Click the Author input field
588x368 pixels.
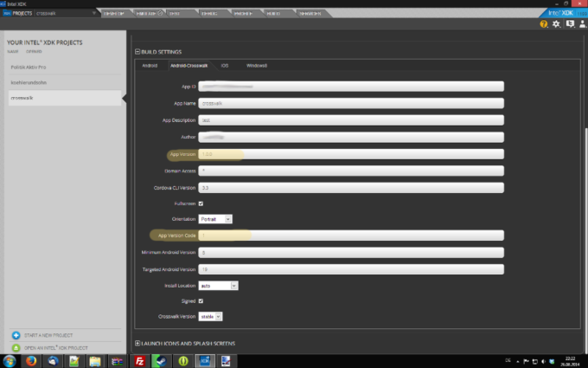[x=351, y=137]
